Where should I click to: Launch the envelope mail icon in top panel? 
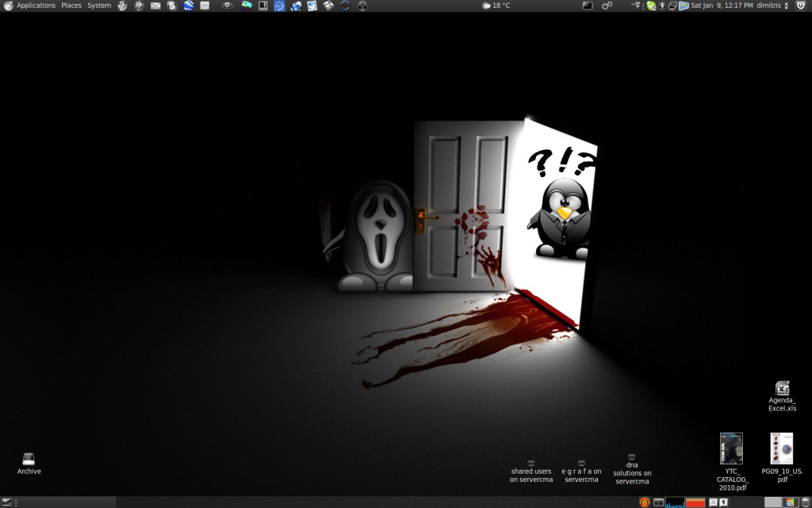pyautogui.click(x=155, y=6)
